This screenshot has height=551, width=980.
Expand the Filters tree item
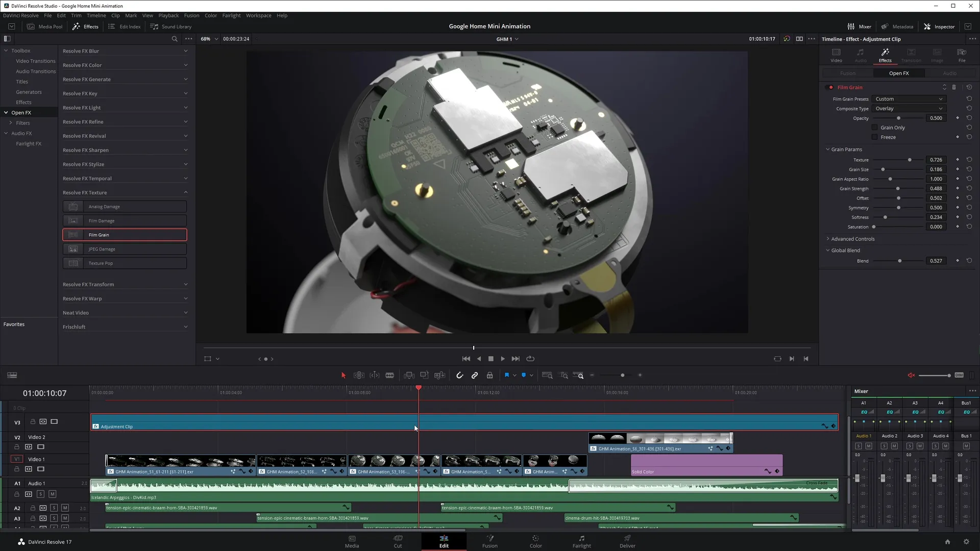10,123
